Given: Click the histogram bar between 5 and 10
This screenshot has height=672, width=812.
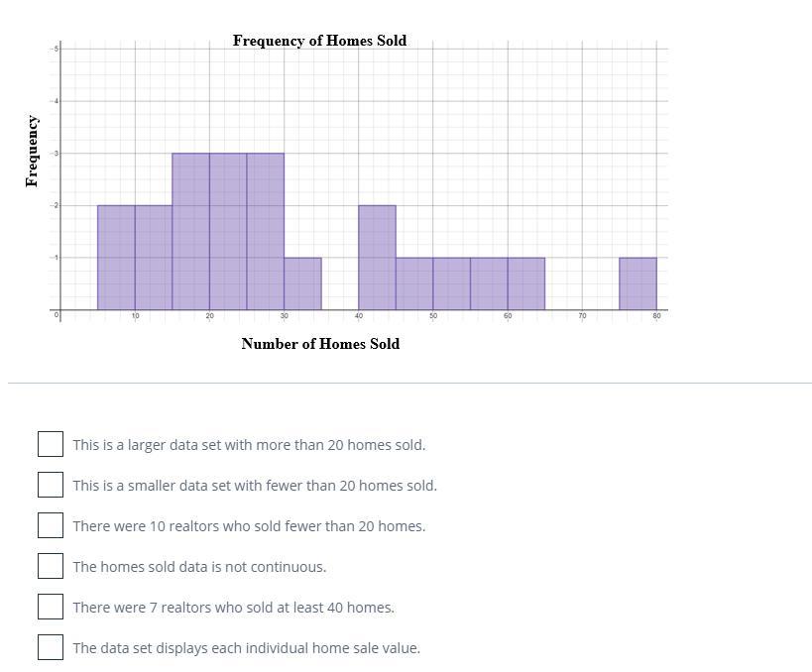Looking at the screenshot, I should click(x=117, y=258).
